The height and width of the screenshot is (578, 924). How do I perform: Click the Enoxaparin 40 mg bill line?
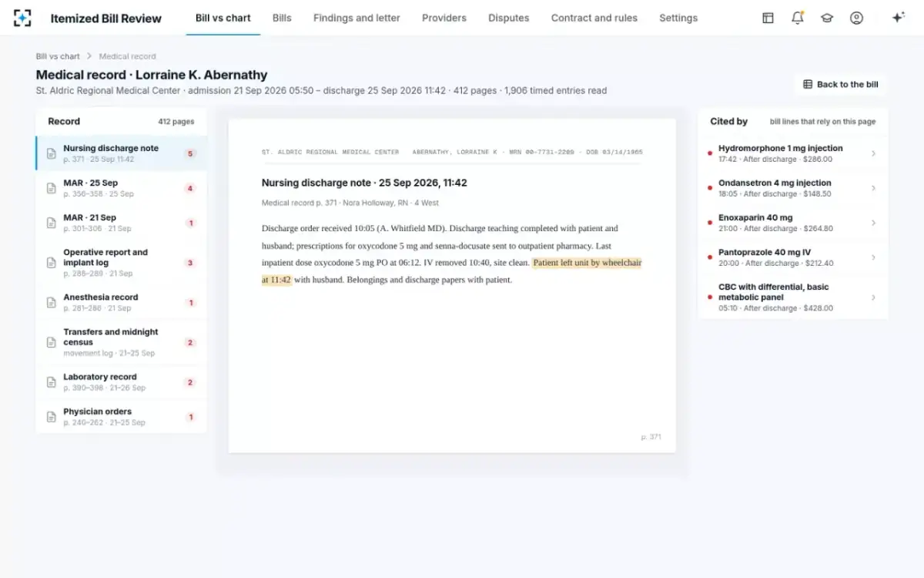(x=793, y=223)
